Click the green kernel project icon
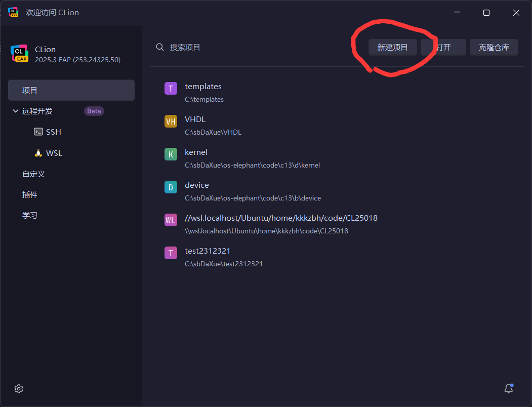Image resolution: width=532 pixels, height=407 pixels. 171,154
